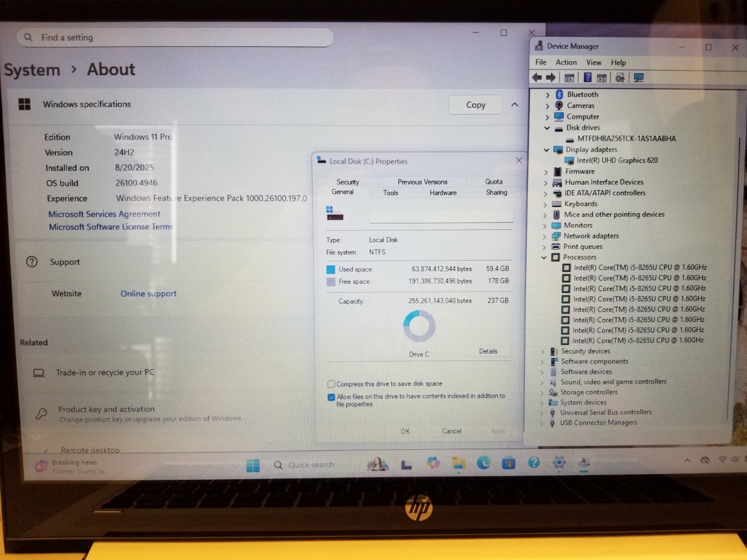Image resolution: width=747 pixels, height=560 pixels.
Task: Collapse the Disk drives node
Action: click(x=547, y=128)
